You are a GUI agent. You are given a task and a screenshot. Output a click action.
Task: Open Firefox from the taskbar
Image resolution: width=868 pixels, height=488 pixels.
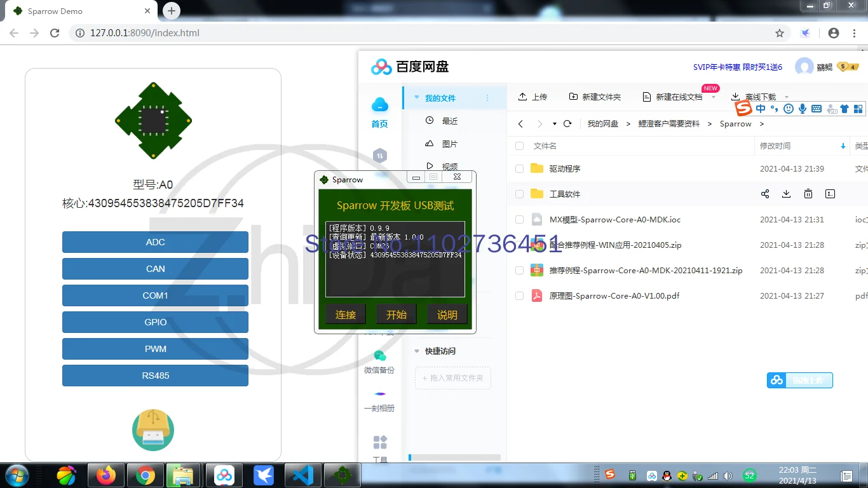click(x=106, y=475)
